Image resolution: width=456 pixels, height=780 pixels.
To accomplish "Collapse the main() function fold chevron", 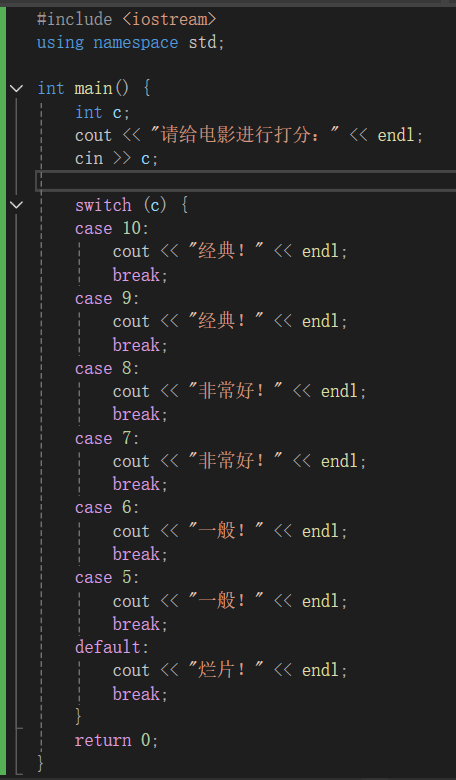I will (16, 89).
